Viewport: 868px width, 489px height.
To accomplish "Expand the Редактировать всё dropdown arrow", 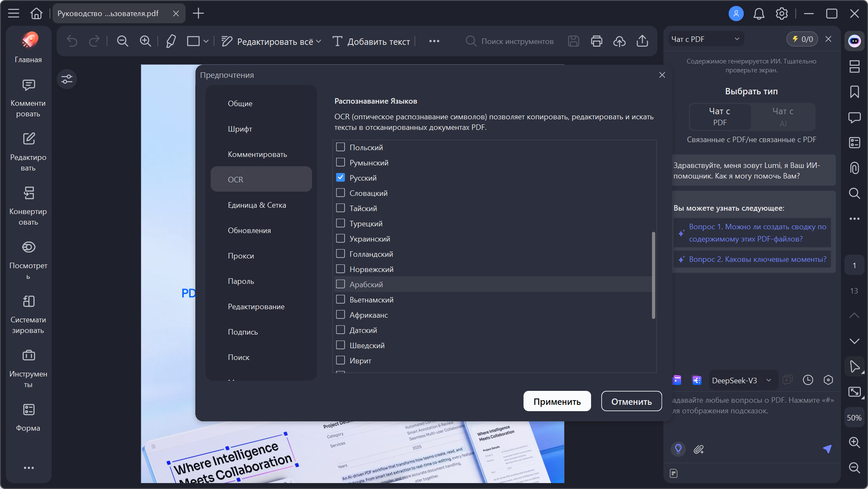I will pos(319,41).
